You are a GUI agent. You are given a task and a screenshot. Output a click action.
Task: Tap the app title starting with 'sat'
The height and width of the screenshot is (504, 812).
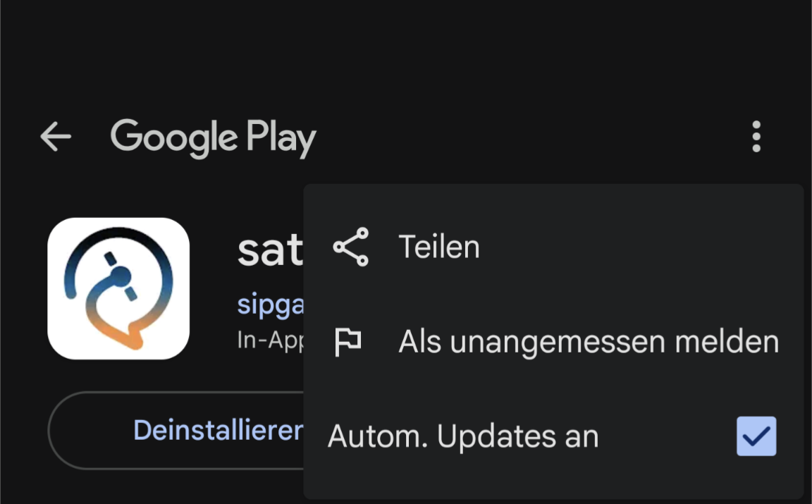[270, 250]
